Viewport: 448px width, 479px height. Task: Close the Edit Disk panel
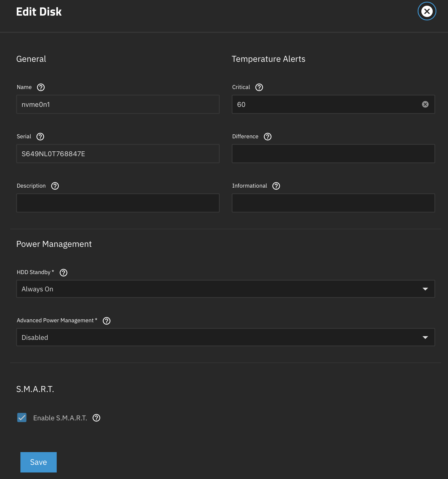[x=427, y=11]
